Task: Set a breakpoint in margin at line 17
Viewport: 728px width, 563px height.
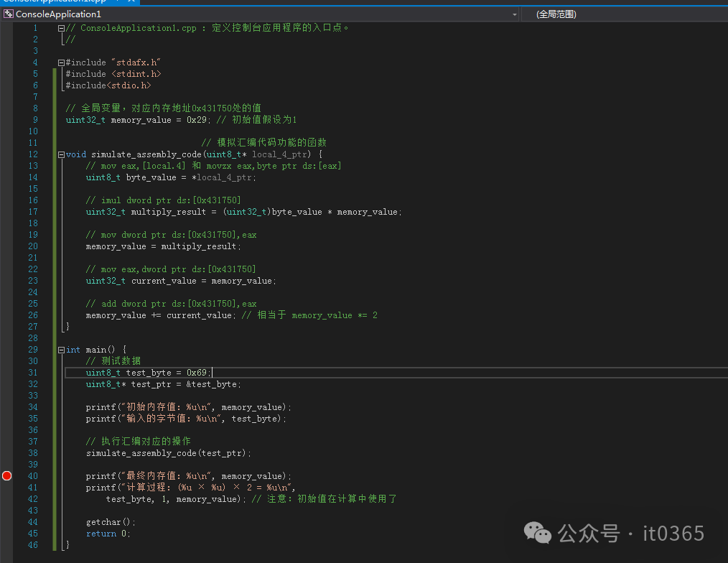Action: (x=7, y=212)
